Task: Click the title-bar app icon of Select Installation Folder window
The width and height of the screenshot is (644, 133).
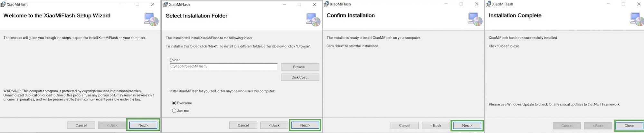Action: 165,5
